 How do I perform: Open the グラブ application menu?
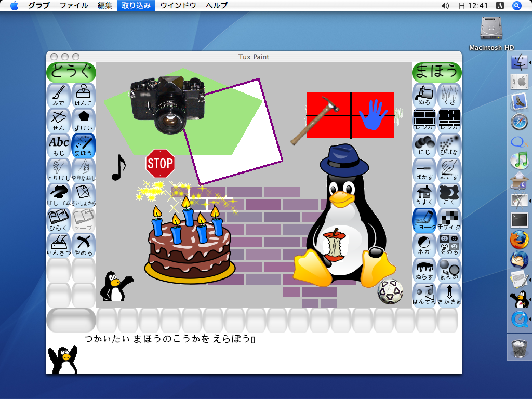[x=38, y=5]
